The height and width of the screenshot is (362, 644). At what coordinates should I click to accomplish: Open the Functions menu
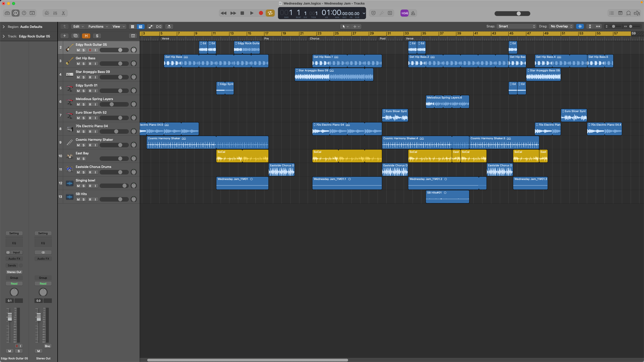(98, 26)
